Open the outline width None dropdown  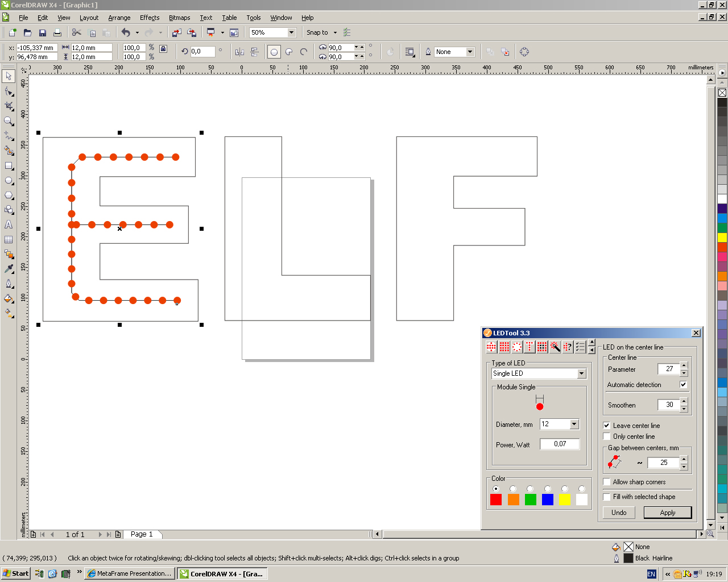(x=470, y=52)
